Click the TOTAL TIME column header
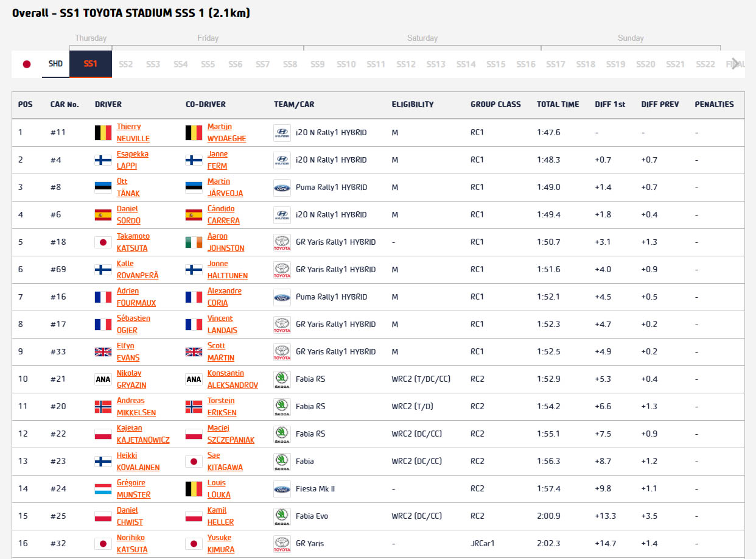This screenshot has width=756, height=559. 558,105
